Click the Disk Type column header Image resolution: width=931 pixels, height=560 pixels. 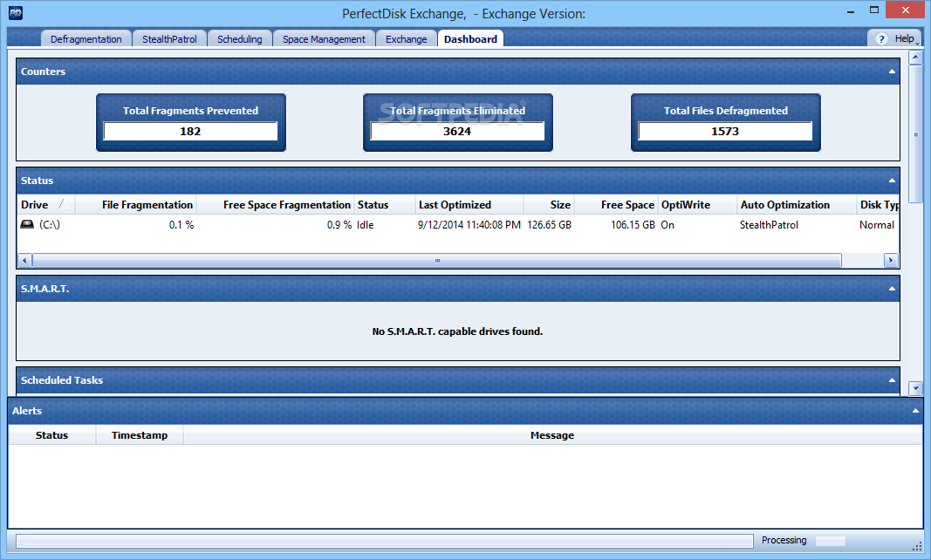(878, 205)
